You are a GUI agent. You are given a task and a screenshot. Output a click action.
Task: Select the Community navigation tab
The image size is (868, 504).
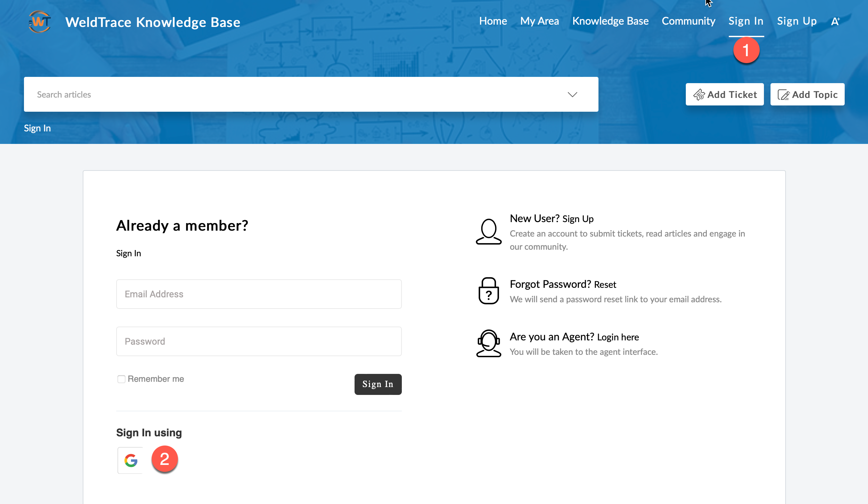(688, 20)
